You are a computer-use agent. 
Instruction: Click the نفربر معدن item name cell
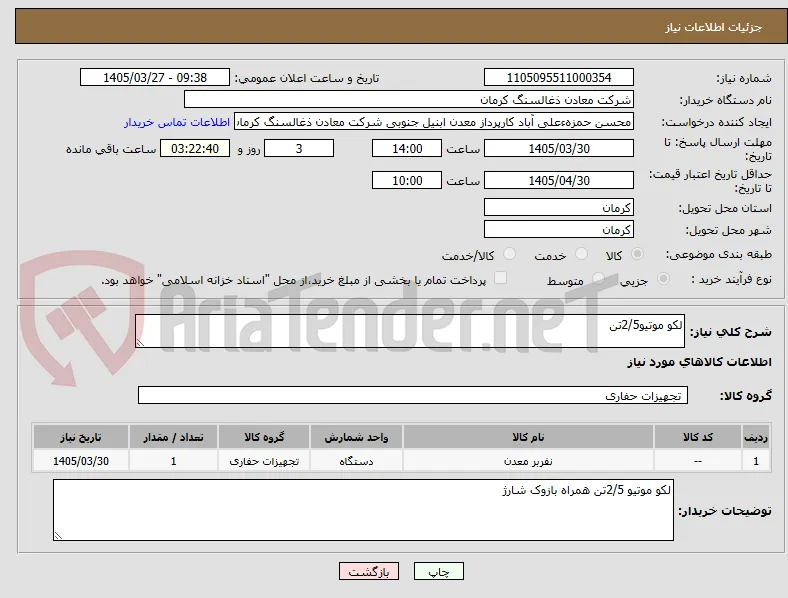click(x=528, y=461)
